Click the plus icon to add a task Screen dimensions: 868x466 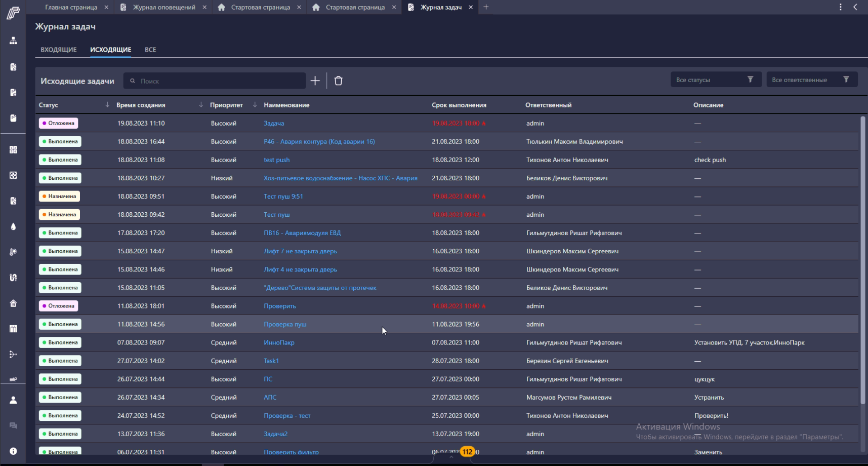[x=315, y=81]
